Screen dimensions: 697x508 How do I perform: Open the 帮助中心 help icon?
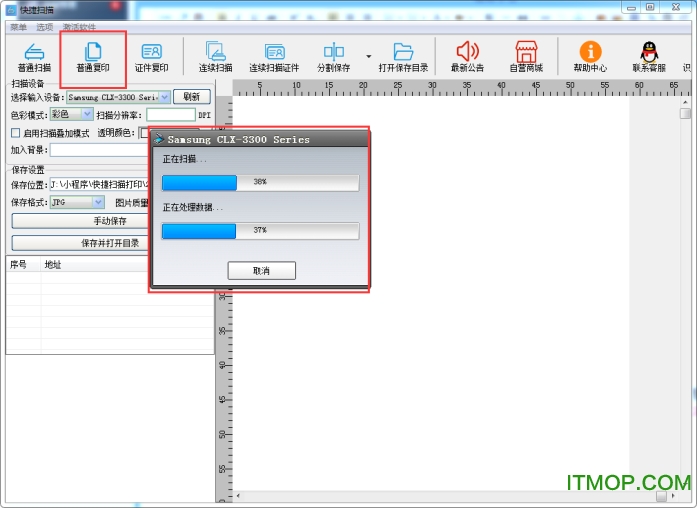[590, 52]
